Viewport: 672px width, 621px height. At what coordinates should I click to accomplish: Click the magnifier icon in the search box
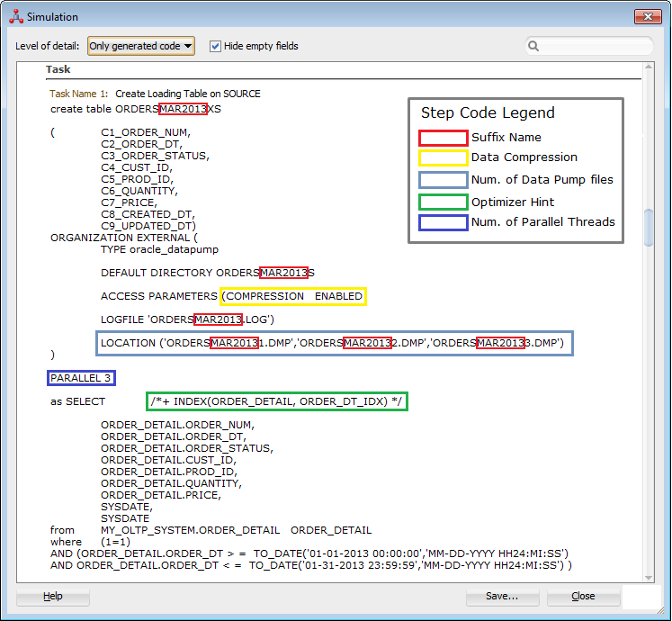tap(533, 46)
